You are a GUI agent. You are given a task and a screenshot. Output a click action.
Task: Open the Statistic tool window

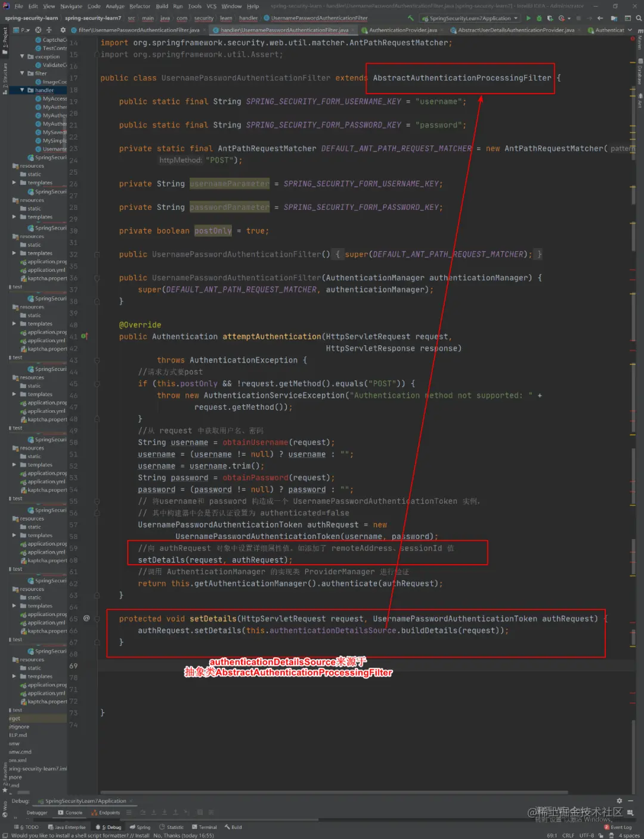(172, 827)
